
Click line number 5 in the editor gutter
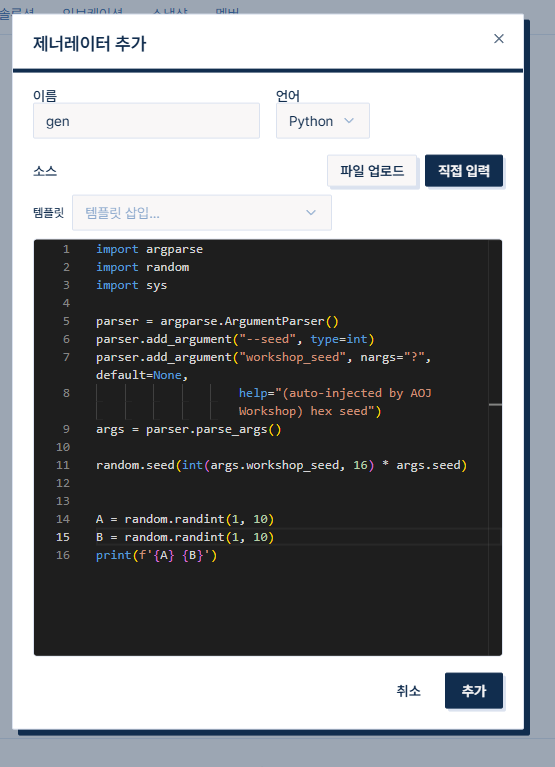66,321
